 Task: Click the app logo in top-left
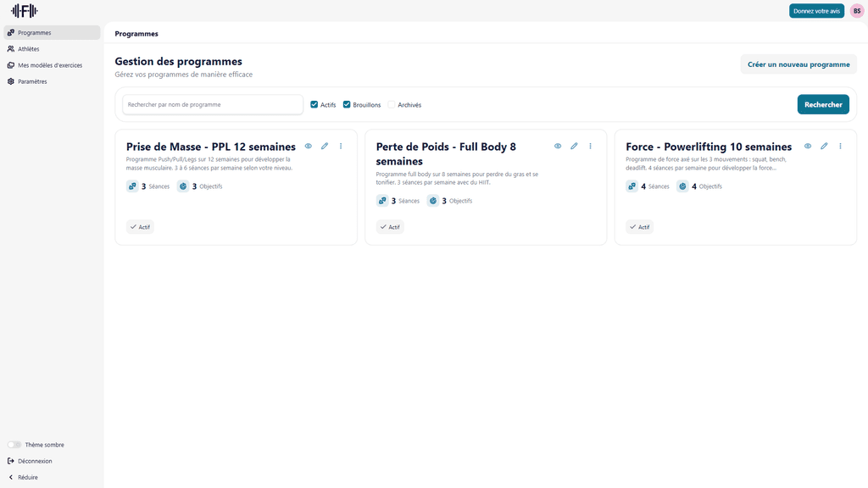coord(24,11)
